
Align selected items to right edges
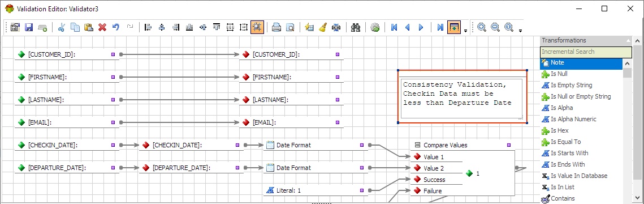176,28
